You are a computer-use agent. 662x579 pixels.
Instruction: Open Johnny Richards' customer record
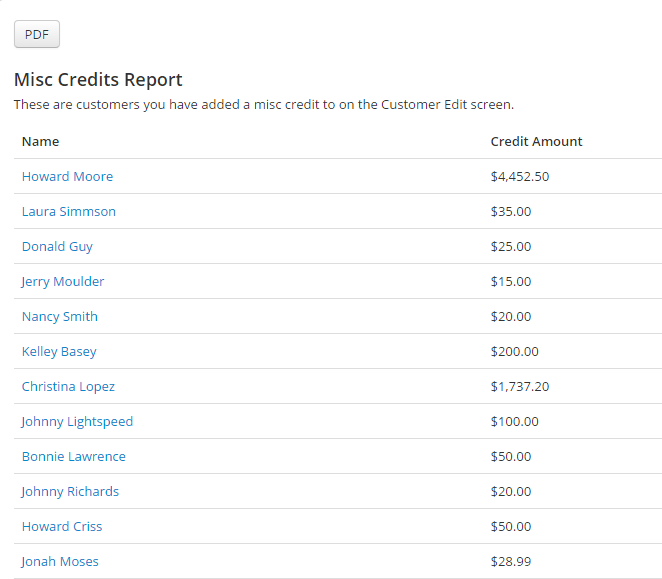[x=71, y=492]
